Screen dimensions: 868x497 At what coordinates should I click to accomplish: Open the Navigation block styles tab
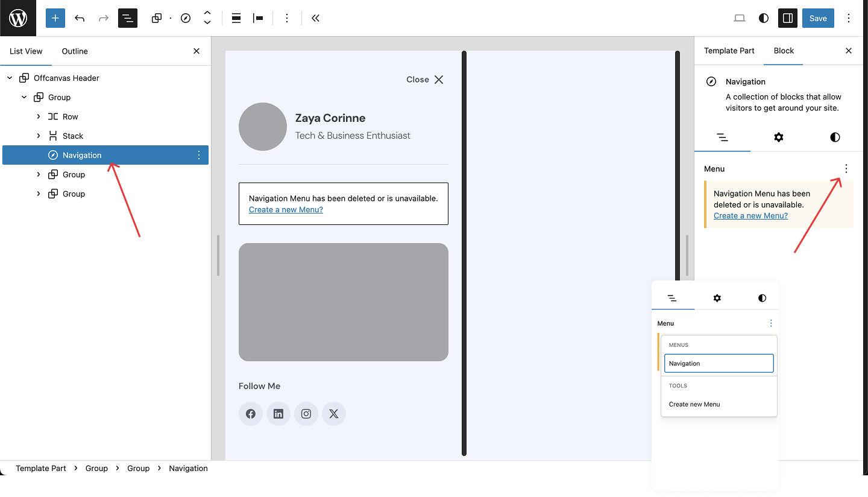pyautogui.click(x=835, y=138)
